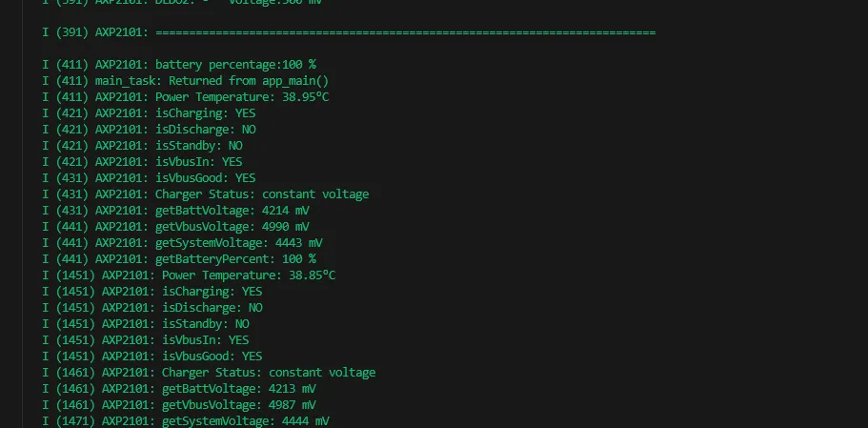868x428 pixels.
Task: Click the (1461) Charger Status line
Action: 210,373
